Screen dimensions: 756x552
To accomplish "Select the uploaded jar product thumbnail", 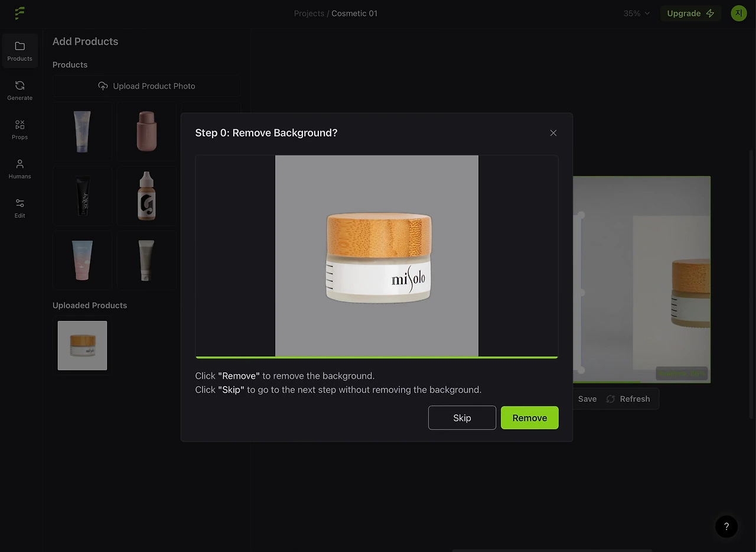I will 83,346.
